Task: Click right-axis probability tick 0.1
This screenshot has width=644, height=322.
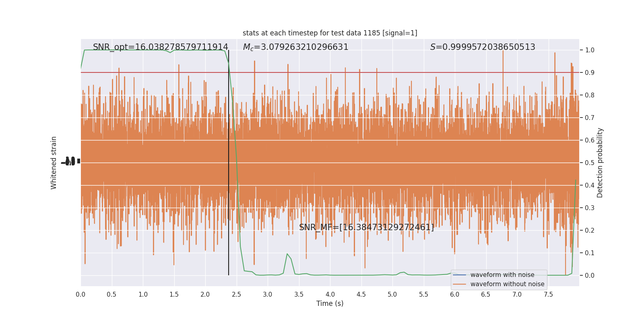Action: [x=590, y=253]
